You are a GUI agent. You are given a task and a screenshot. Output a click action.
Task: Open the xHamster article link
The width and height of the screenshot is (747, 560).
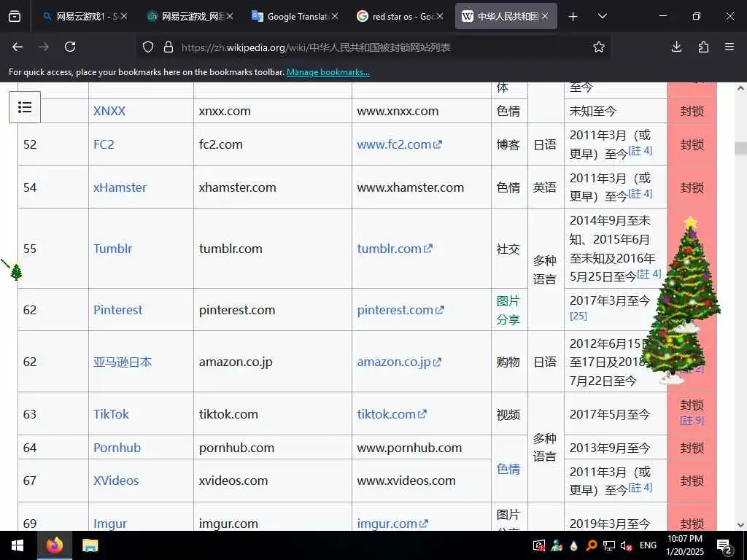120,187
